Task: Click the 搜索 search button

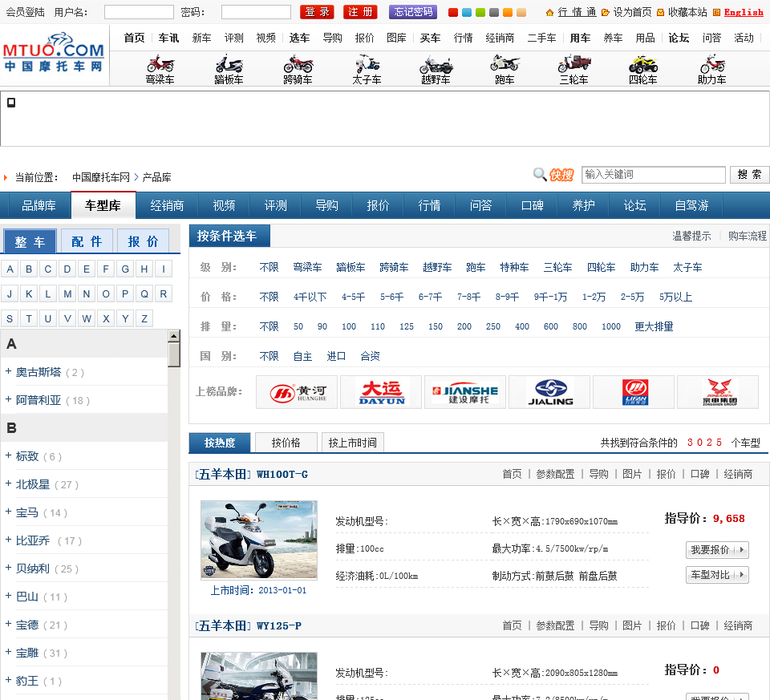Action: click(x=750, y=174)
